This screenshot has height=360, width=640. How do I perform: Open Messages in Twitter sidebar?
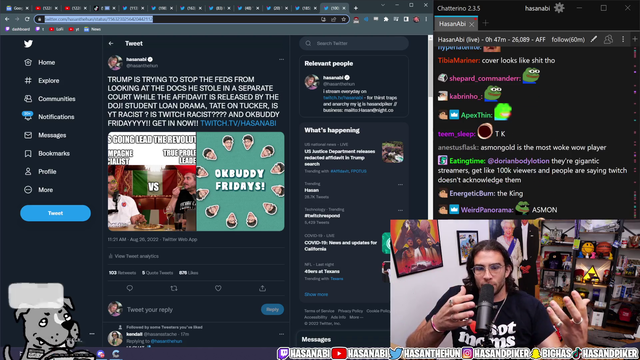44,135
